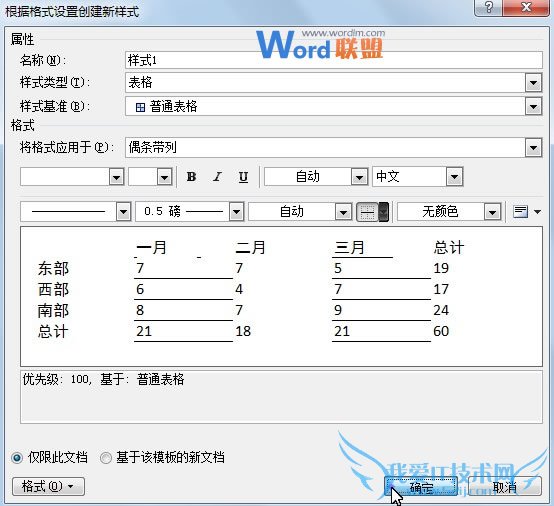Viewport: 554px width, 506px height.
Task: Toggle Italic formatting button
Action: pyautogui.click(x=218, y=177)
